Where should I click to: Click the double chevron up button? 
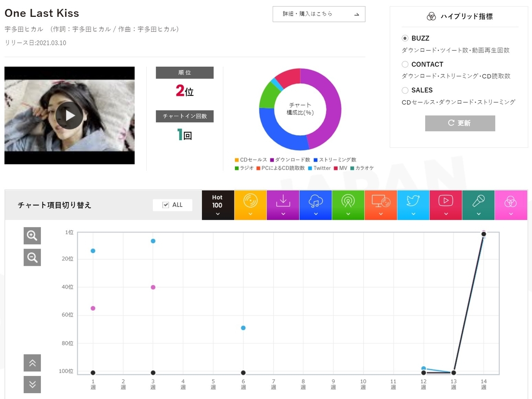tap(32, 363)
